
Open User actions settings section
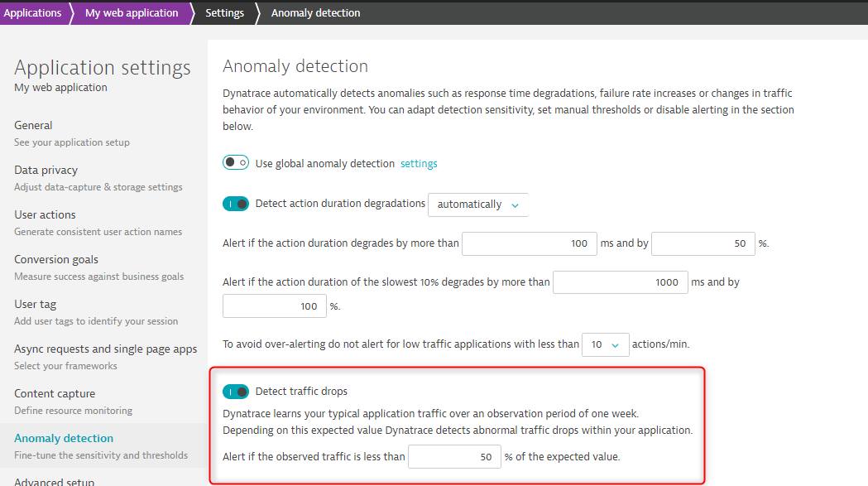click(x=45, y=214)
